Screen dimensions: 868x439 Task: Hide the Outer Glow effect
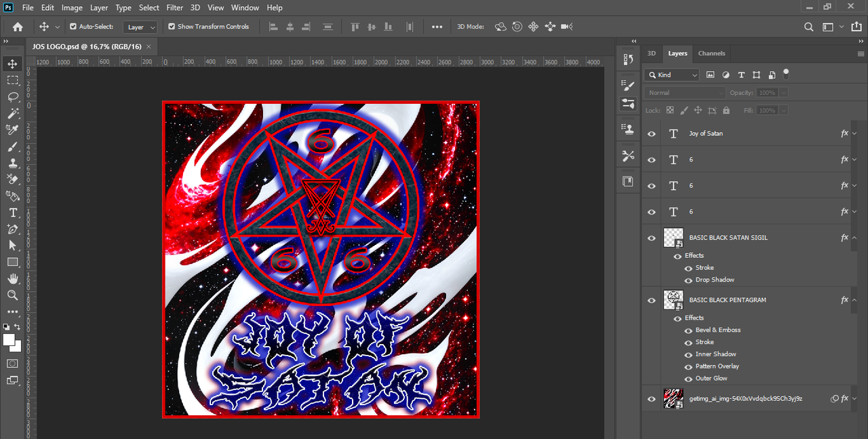[688, 379]
